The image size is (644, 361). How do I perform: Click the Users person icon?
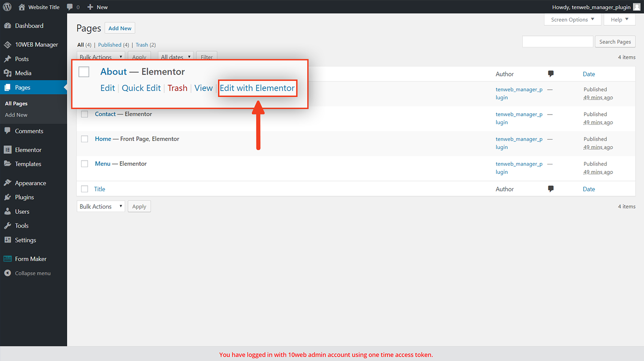(x=7, y=212)
